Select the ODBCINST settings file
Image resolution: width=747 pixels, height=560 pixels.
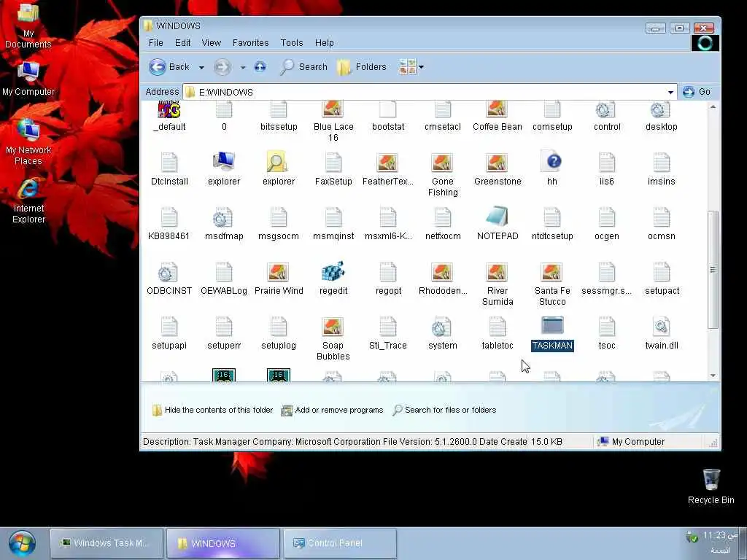(x=169, y=272)
